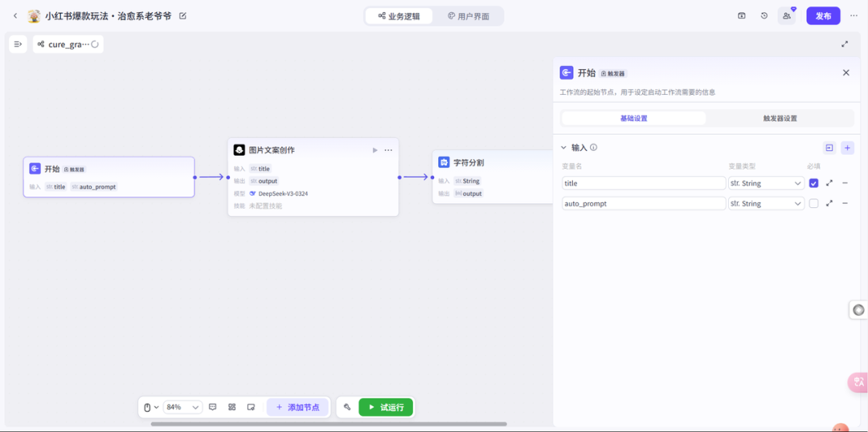Click the 开始 panel header icon

[567, 72]
